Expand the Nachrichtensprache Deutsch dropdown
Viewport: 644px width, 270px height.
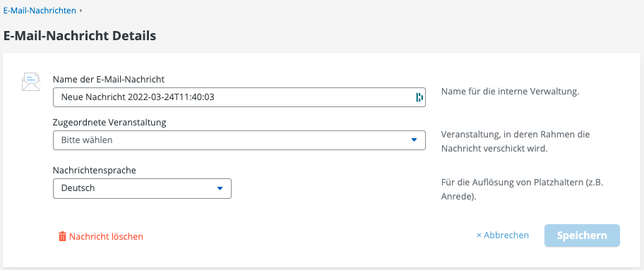(142, 188)
